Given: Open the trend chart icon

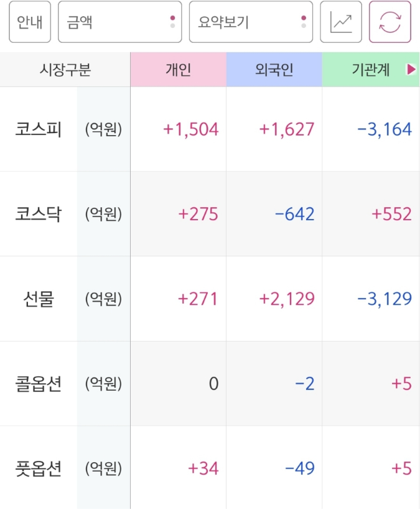Looking at the screenshot, I should pos(340,22).
